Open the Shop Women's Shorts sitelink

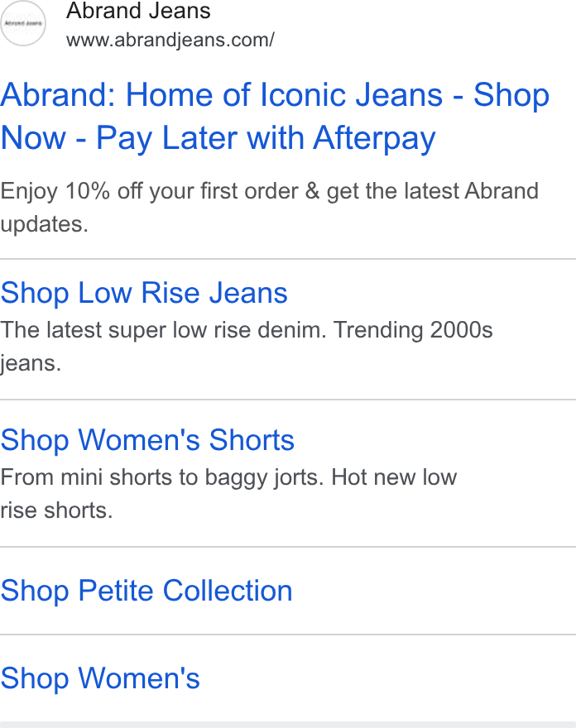(x=147, y=439)
